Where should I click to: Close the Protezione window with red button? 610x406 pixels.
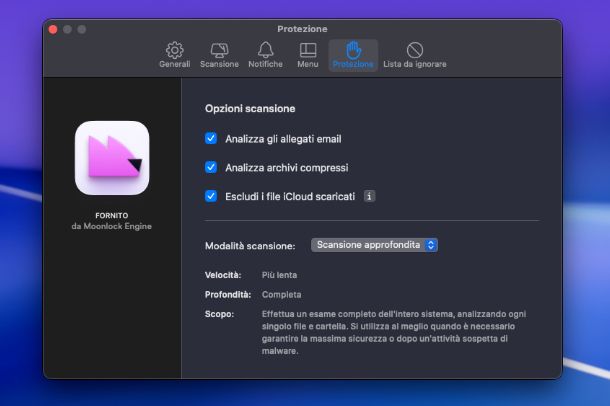coord(53,30)
